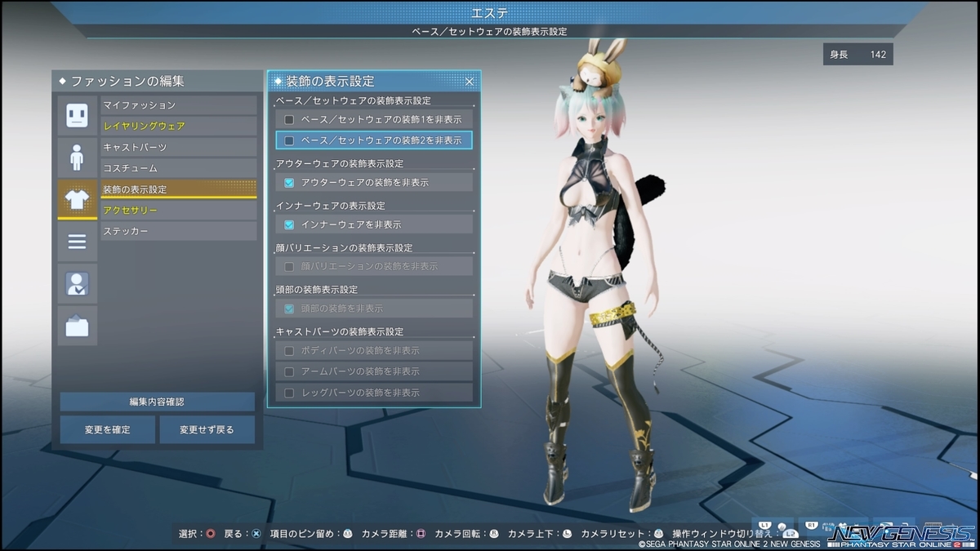Click the ファッションの編集 panel title
Image resolution: width=980 pixels, height=551 pixels.
tap(127, 82)
